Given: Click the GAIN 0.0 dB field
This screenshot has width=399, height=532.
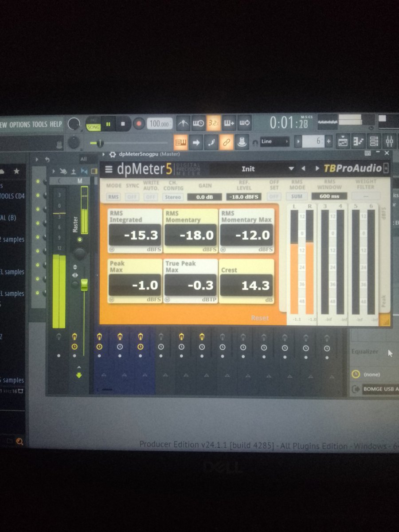Looking at the screenshot, I should 204,197.
